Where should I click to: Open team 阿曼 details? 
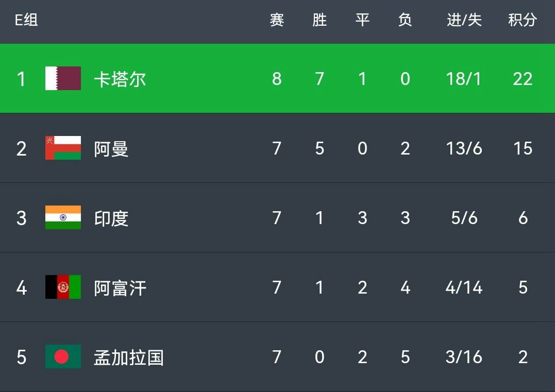tap(111, 148)
